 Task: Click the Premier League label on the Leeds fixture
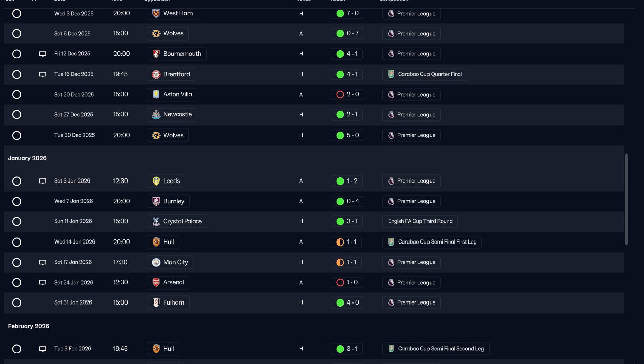(x=416, y=181)
